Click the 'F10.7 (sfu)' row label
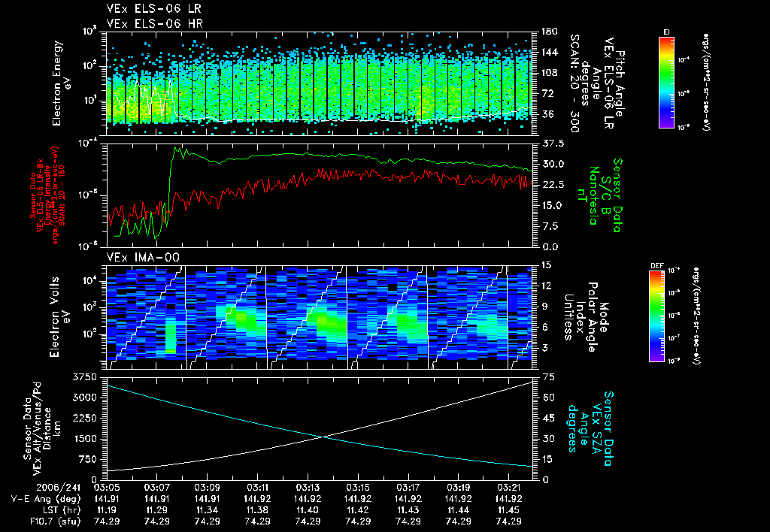The image size is (770, 532). [54, 521]
